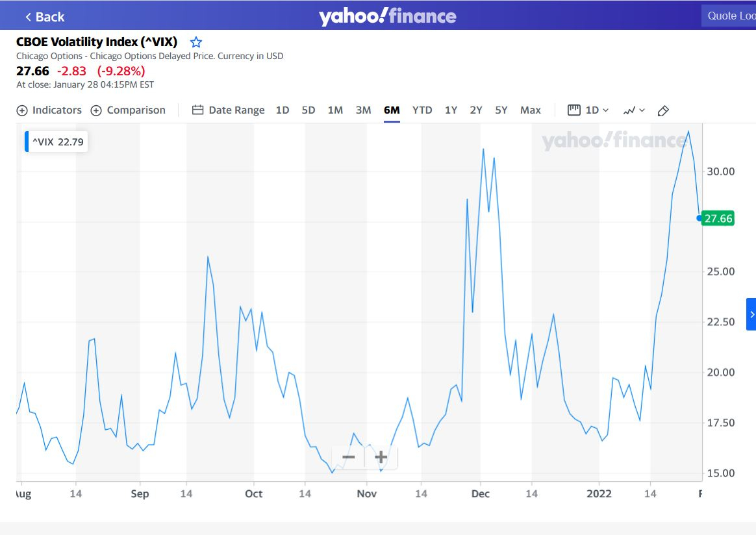Image resolution: width=756 pixels, height=535 pixels.
Task: Click the 17.50 y-axis label
Action: point(721,423)
